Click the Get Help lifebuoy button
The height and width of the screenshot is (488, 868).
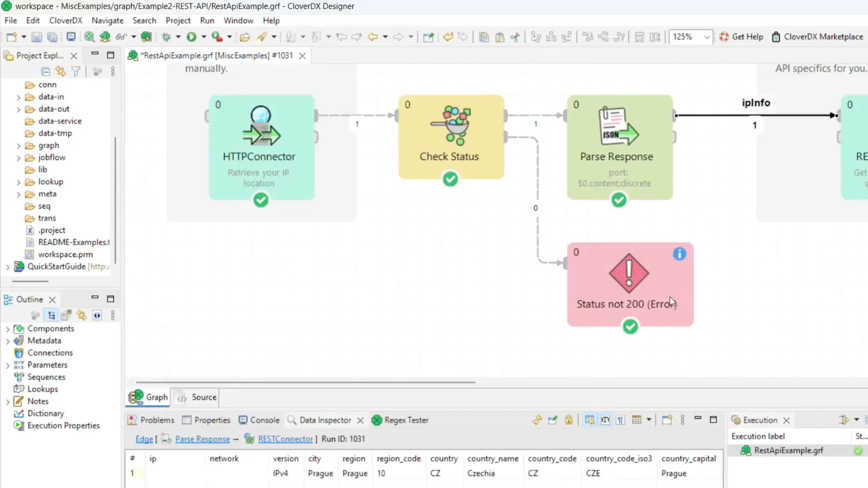click(x=741, y=37)
